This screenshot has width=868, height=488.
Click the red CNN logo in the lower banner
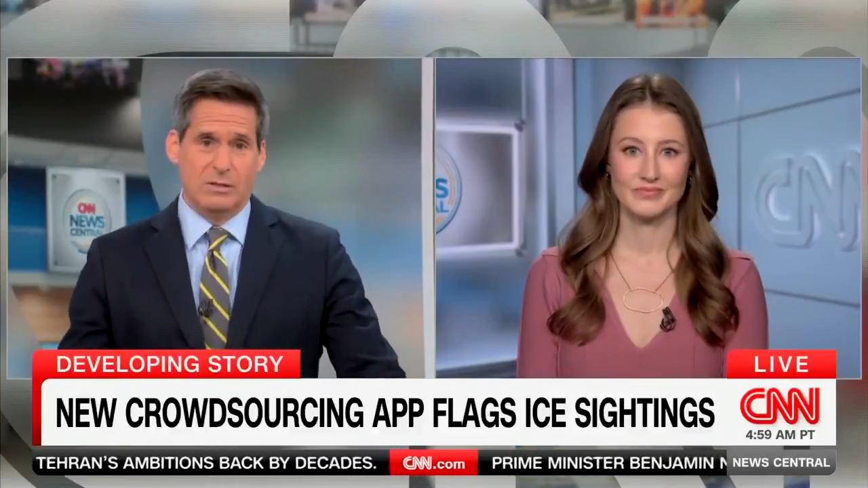tap(780, 405)
